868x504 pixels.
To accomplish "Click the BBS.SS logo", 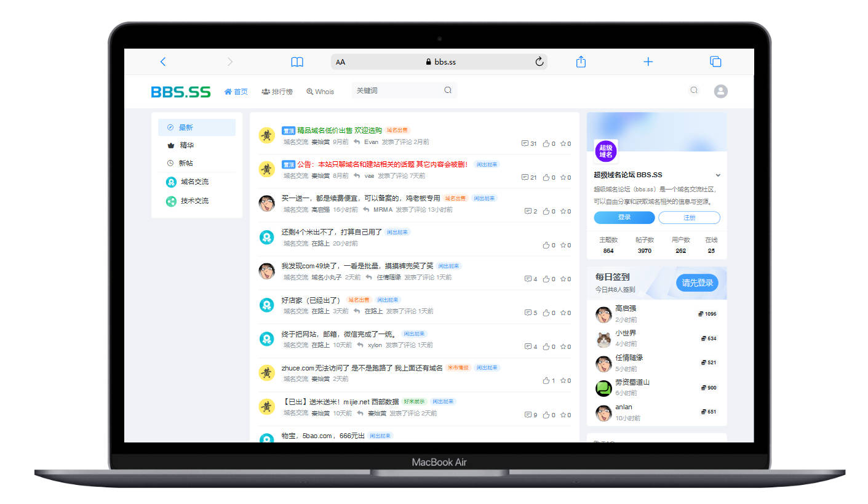I will coord(181,92).
